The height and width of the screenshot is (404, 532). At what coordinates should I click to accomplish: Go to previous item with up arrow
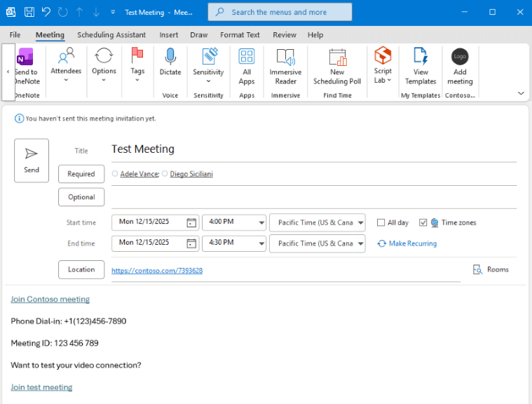(79, 12)
